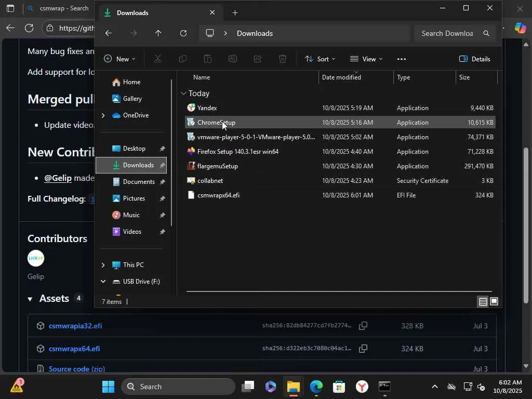Sort by the Date modified column header
This screenshot has height=399, width=532.
356,77
